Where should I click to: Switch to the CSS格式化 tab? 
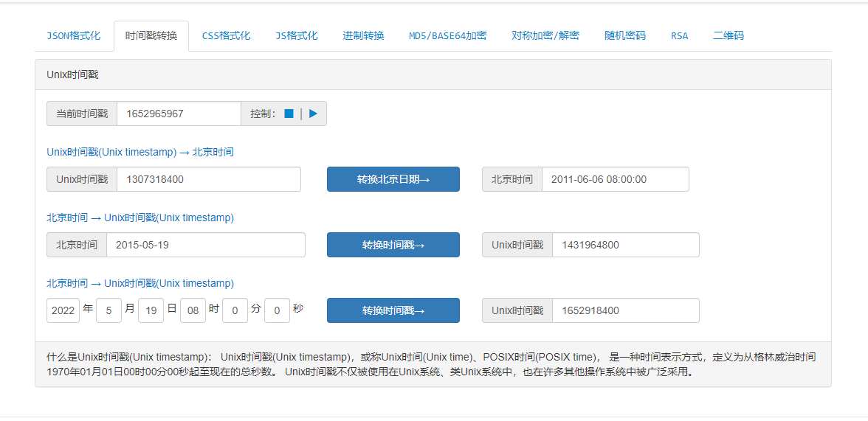[226, 36]
